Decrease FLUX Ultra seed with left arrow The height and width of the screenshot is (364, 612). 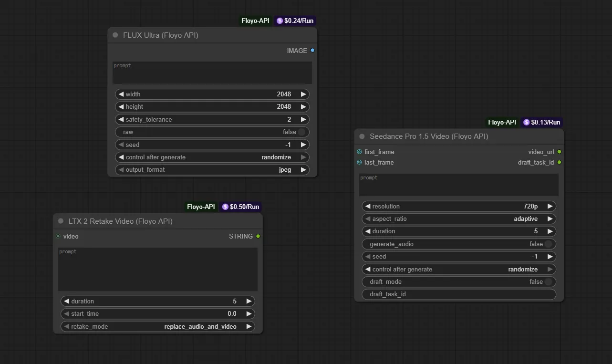pos(121,145)
